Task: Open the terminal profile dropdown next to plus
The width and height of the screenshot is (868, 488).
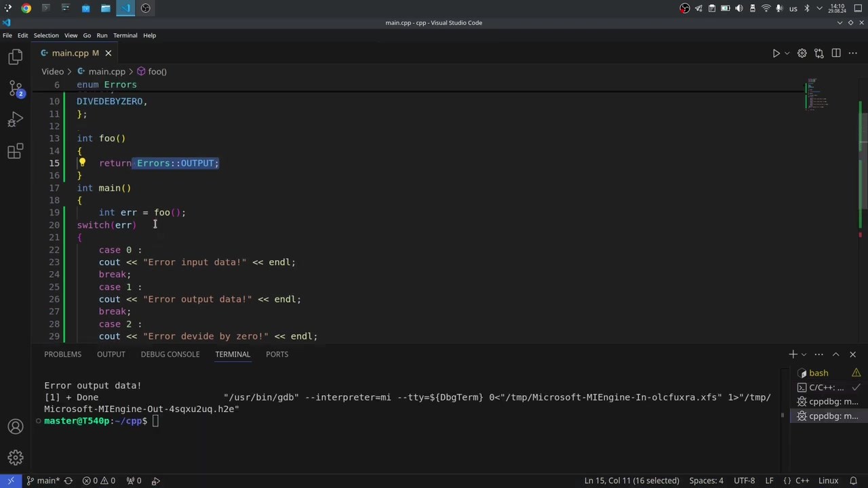Action: tap(803, 354)
